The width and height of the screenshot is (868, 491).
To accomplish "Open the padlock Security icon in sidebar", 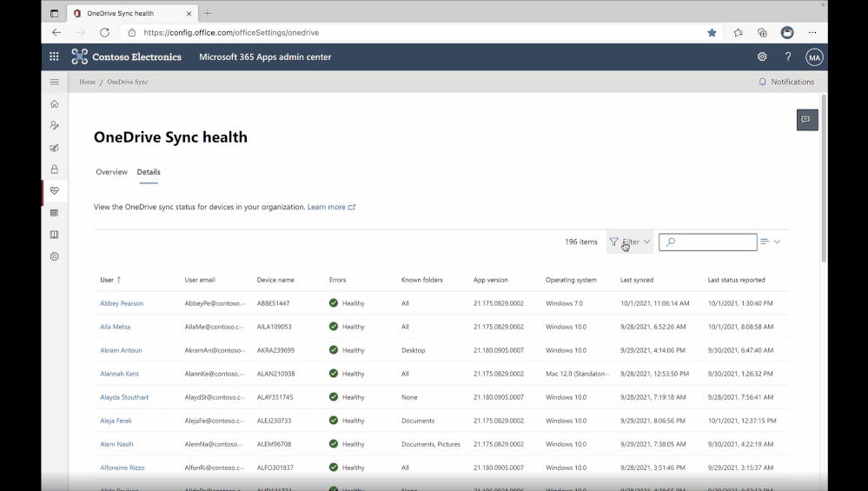I will (x=55, y=169).
